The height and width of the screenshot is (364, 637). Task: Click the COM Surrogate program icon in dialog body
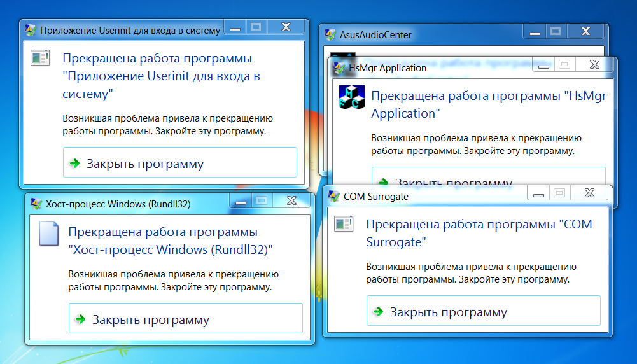344,223
